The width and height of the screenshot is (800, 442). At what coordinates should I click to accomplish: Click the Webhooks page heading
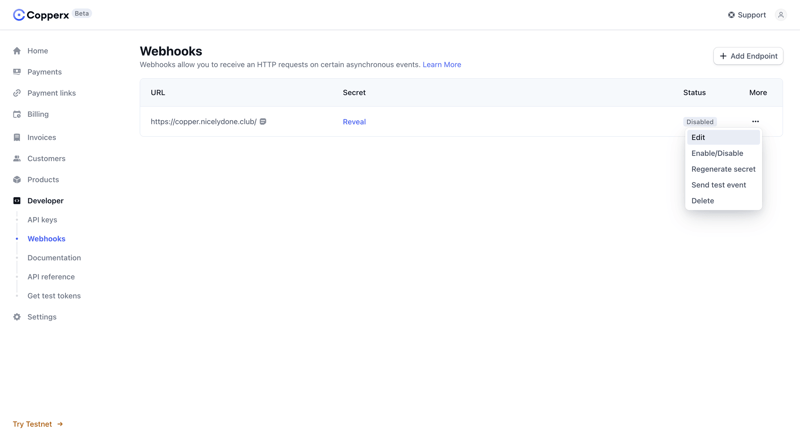[171, 51]
